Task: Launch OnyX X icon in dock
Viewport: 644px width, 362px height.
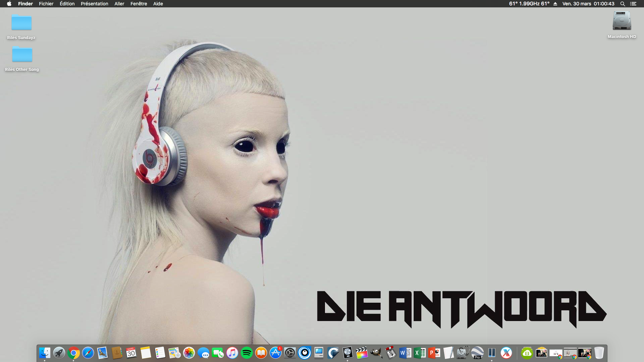Action: [x=506, y=353]
